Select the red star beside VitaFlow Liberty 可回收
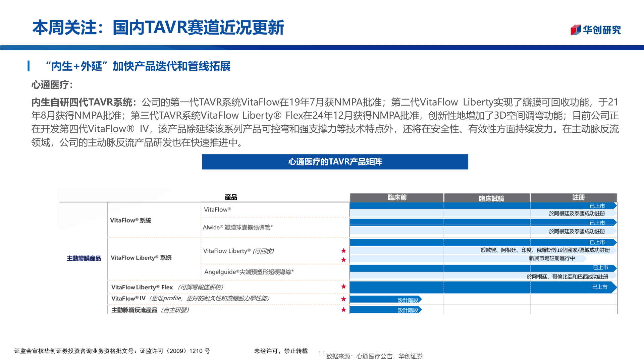This screenshot has width=644, height=362. coord(343,250)
